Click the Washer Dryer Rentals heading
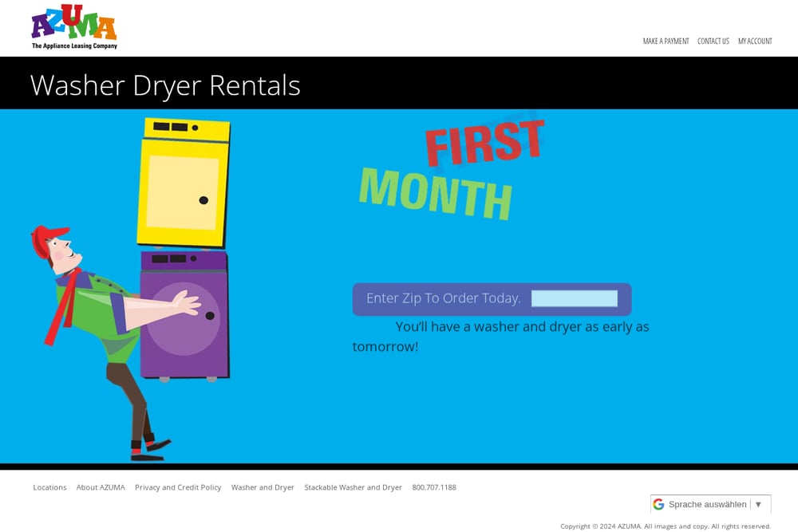 coord(165,85)
